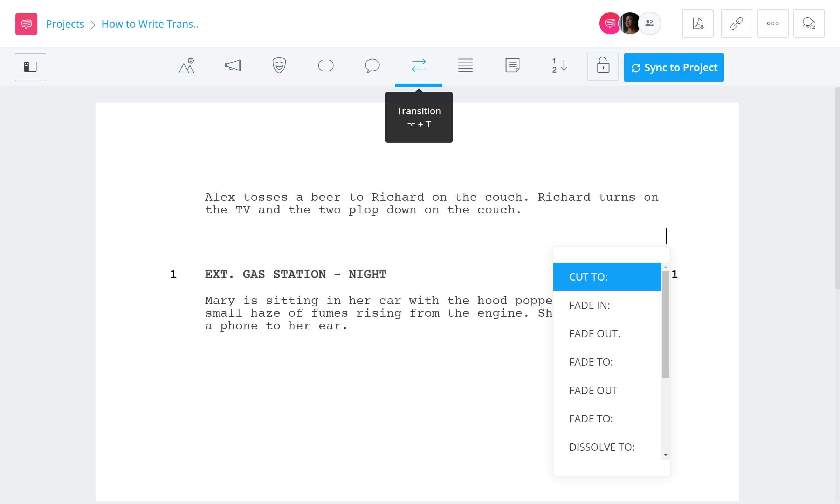Image resolution: width=840 pixels, height=504 pixels.
Task: Click the Scene/Location icon in toolbar
Action: [x=187, y=65]
